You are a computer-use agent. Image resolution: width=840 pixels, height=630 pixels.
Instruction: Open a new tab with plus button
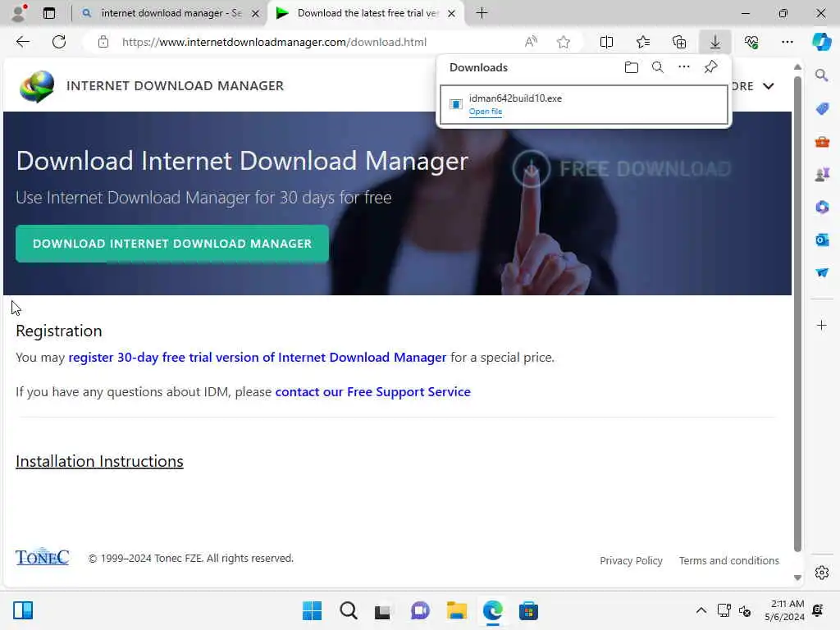[x=482, y=13]
